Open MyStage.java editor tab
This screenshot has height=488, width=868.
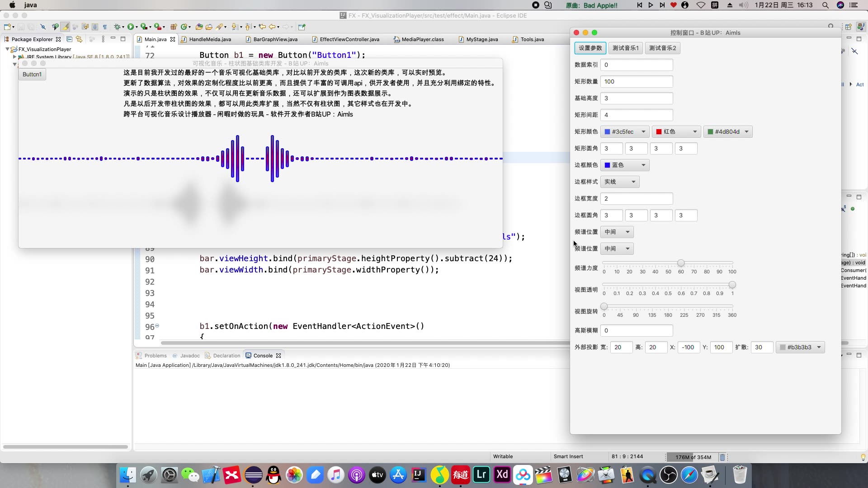tap(481, 39)
